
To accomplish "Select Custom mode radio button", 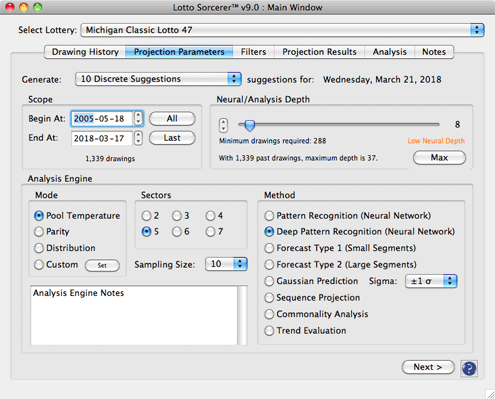I will pyautogui.click(x=39, y=265).
